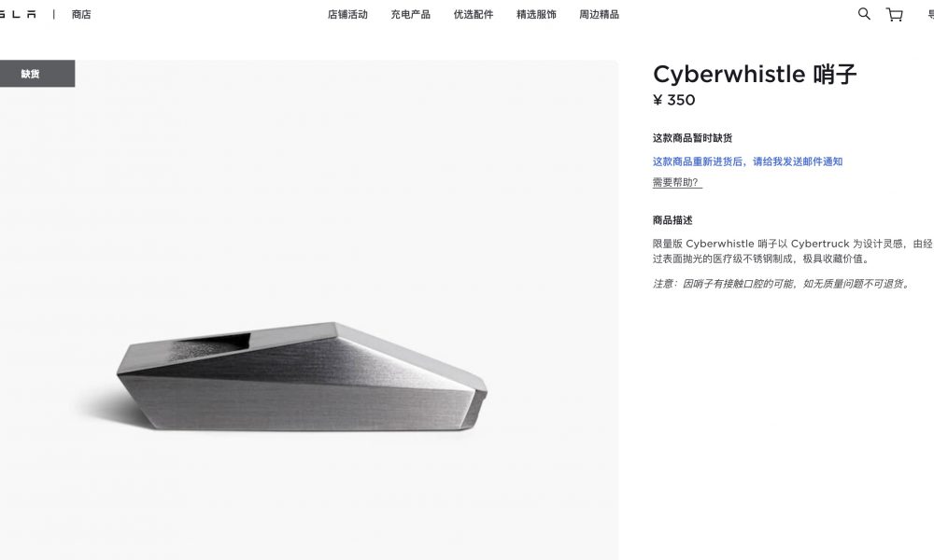Viewport: 934px width, 560px height.
Task: Open the 充电产品 menu
Action: pos(410,14)
